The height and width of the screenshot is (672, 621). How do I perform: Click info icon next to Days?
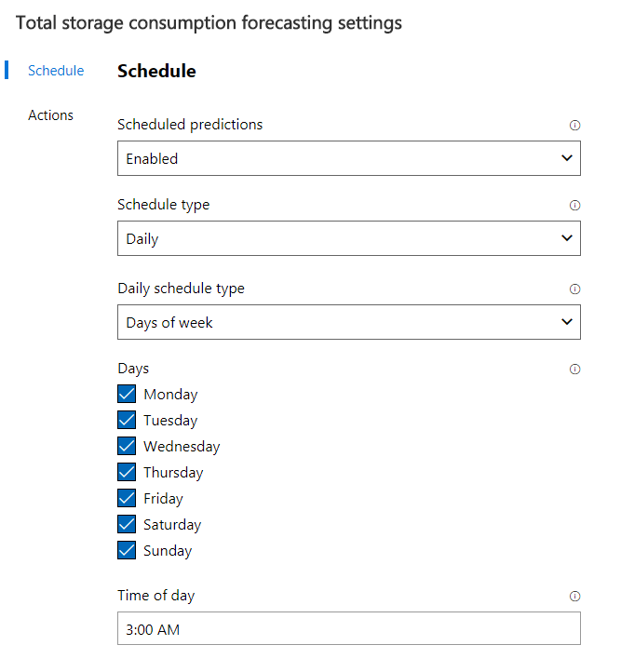574,369
